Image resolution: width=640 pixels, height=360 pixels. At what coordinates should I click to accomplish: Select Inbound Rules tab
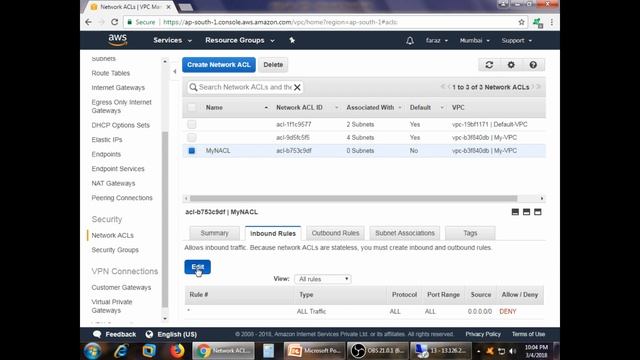[x=273, y=233]
